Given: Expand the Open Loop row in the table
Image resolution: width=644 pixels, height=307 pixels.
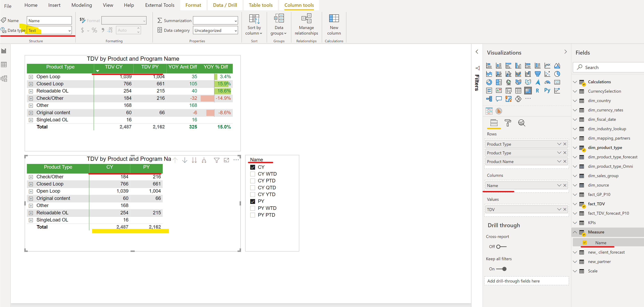Looking at the screenshot, I should [x=31, y=76].
